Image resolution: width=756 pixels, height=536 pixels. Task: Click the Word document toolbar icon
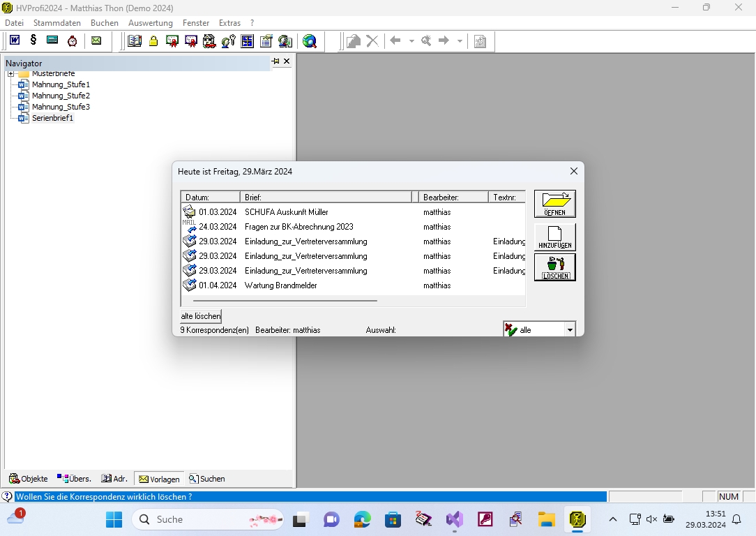click(15, 40)
